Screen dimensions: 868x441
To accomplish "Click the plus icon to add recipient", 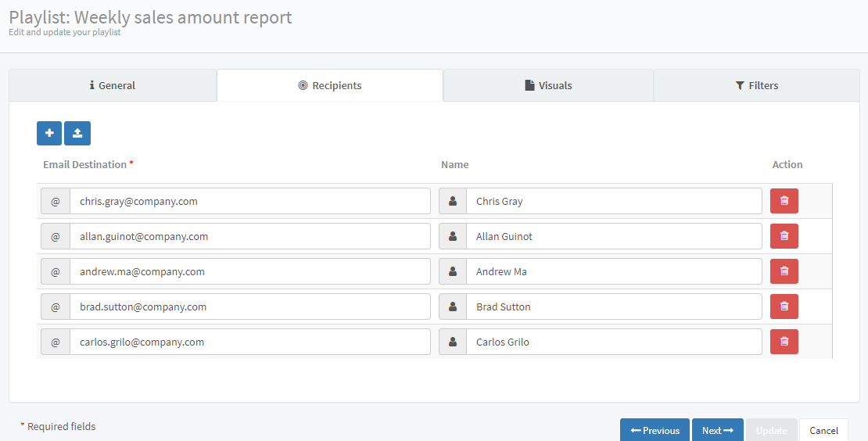I will click(49, 133).
